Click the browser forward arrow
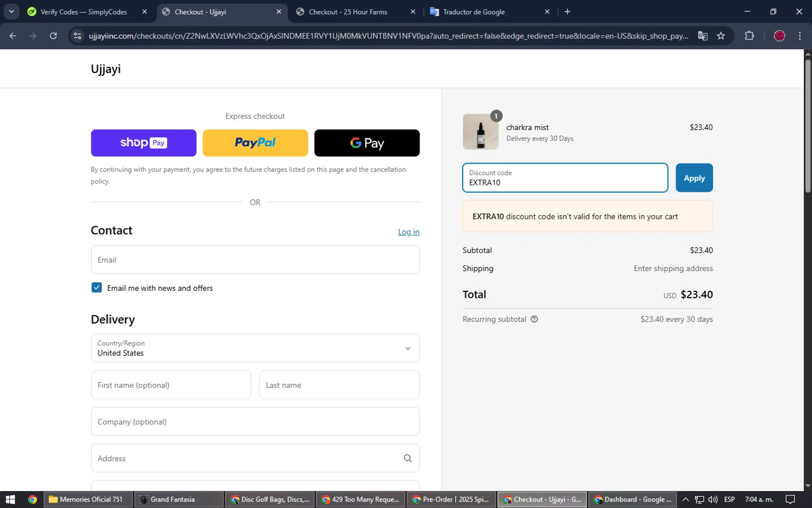This screenshot has width=812, height=508. tap(33, 36)
